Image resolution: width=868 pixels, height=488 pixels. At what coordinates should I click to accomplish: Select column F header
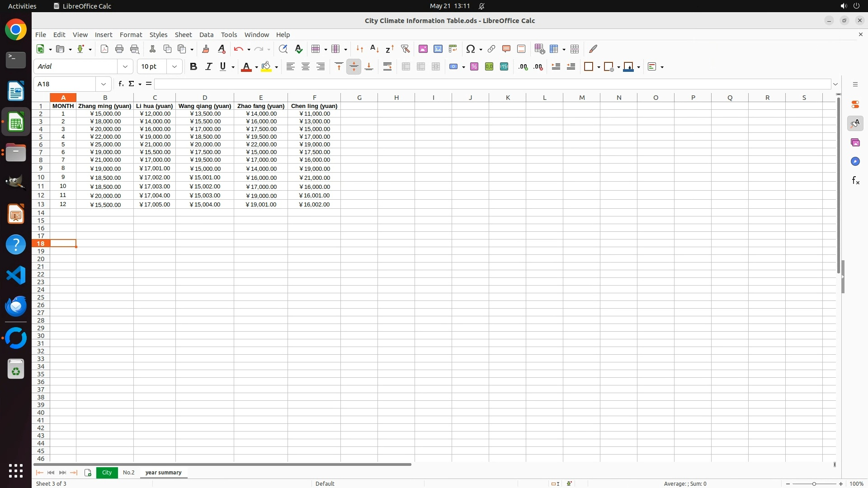tap(314, 98)
